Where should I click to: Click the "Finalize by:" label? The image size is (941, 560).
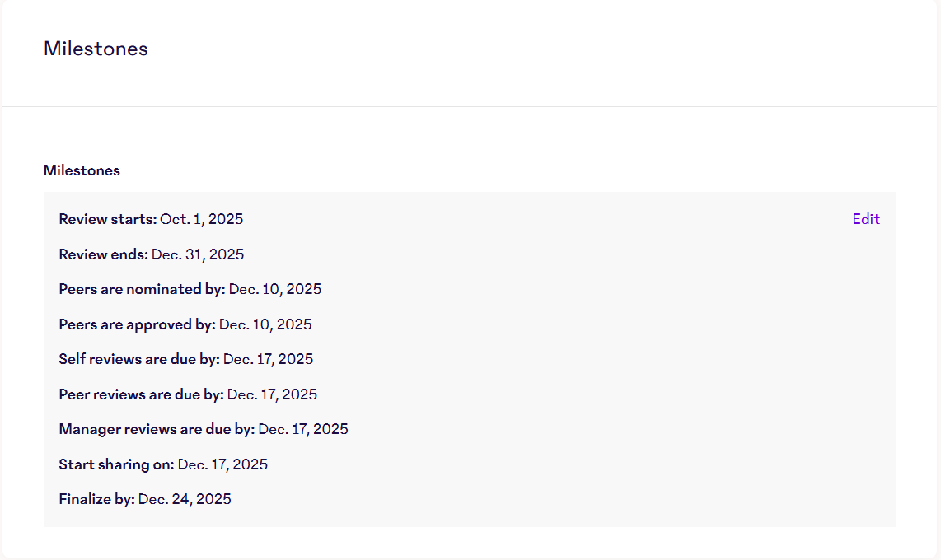[x=96, y=499]
